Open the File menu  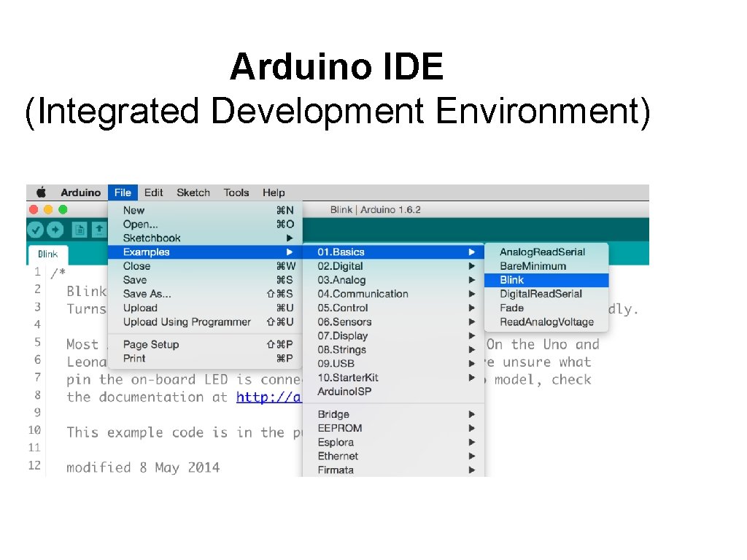pos(123,192)
